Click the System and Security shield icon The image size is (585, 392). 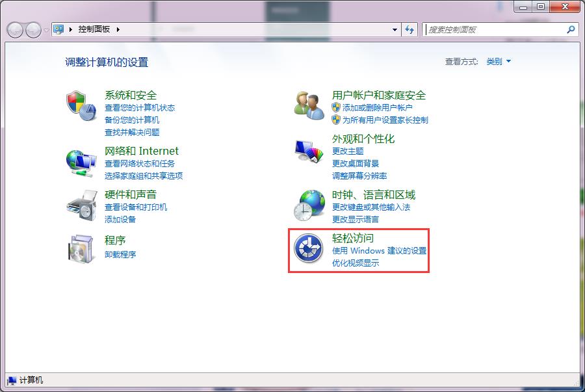point(81,105)
